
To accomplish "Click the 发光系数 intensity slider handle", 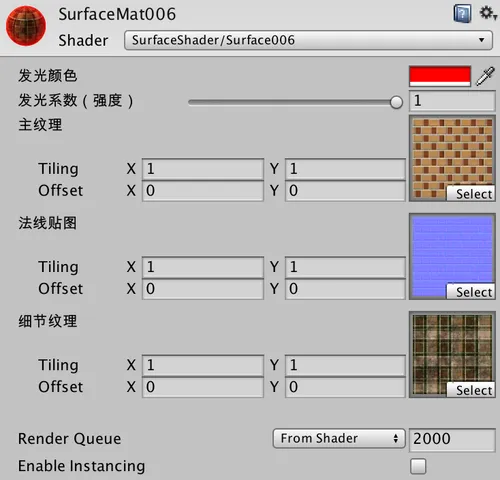I will pos(396,102).
